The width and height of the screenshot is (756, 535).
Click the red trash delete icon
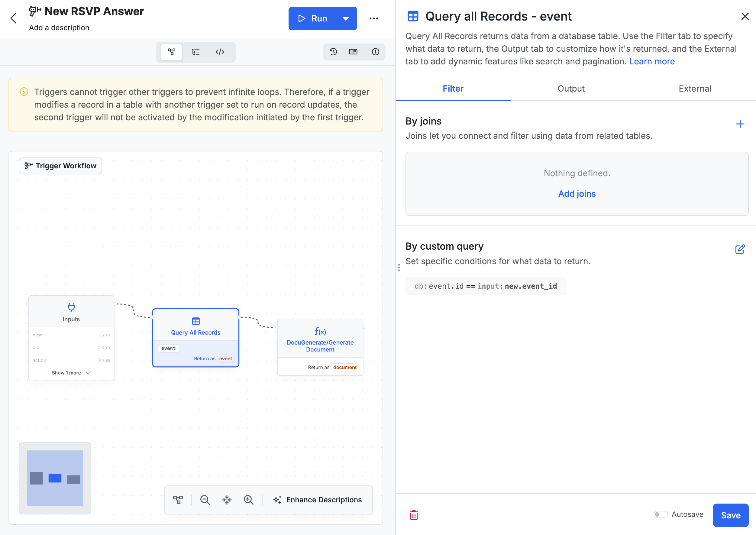coord(414,515)
